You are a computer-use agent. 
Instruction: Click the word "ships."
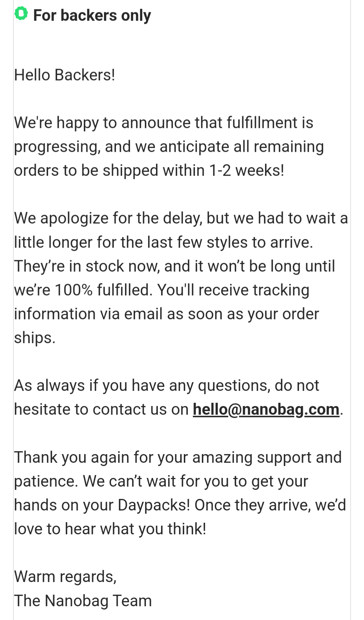point(35,338)
